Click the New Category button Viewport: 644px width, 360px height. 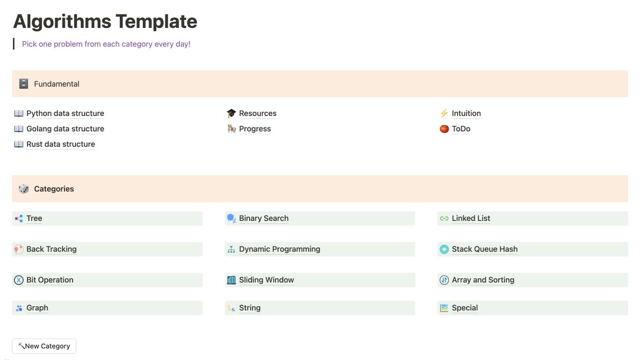tap(44, 346)
